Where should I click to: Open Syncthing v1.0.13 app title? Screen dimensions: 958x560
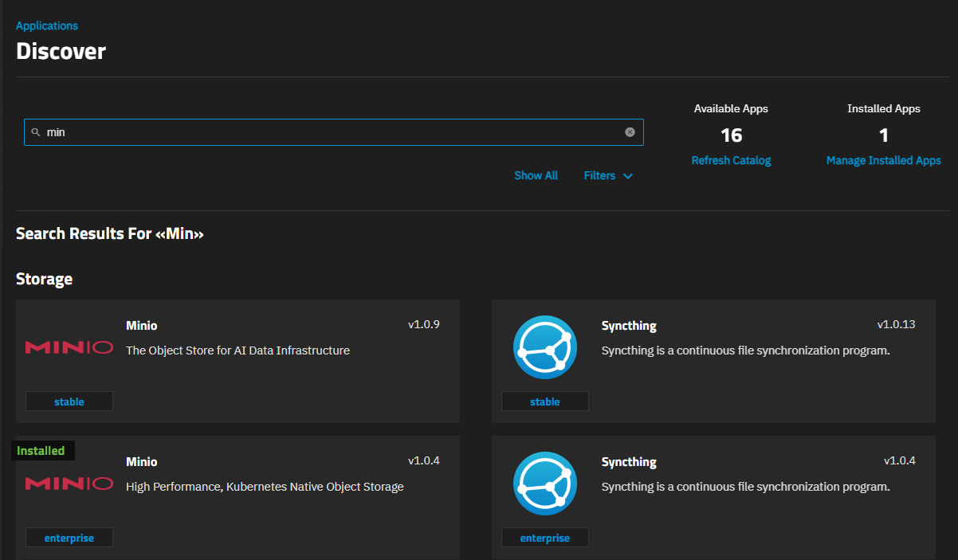pyautogui.click(x=629, y=326)
